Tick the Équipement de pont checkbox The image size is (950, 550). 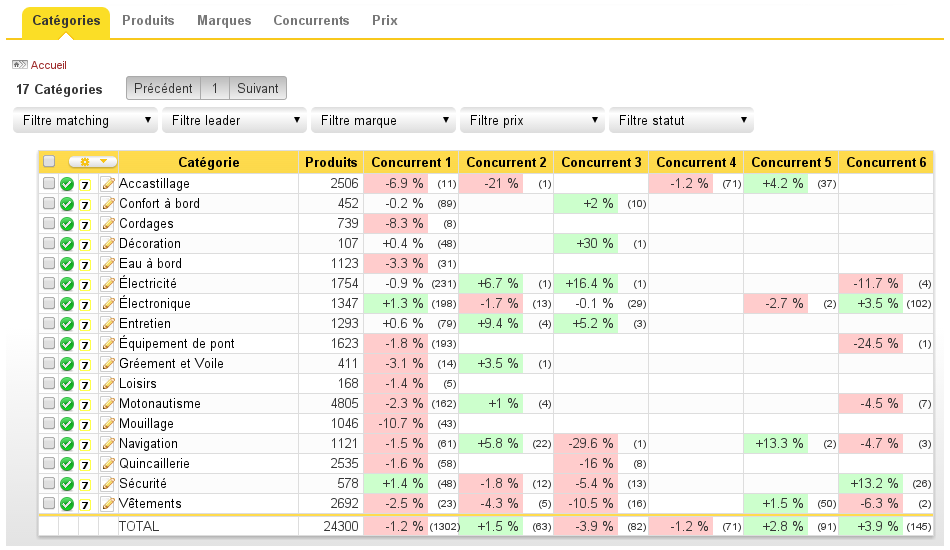point(49,343)
